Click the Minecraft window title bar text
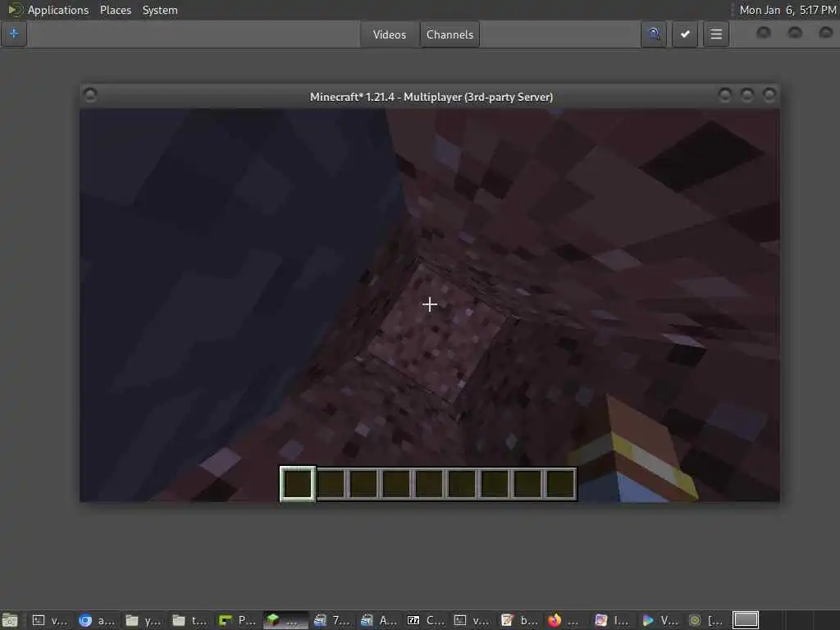The height and width of the screenshot is (630, 840). pos(431,97)
